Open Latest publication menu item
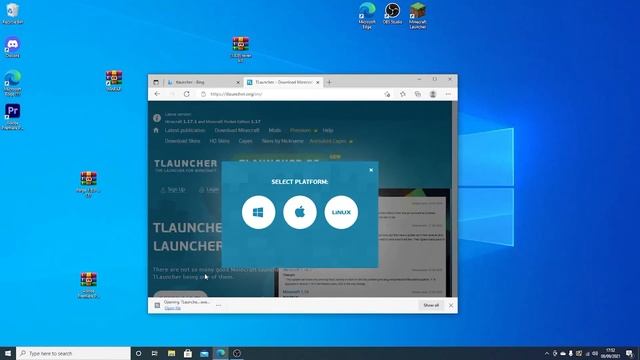 click(185, 130)
